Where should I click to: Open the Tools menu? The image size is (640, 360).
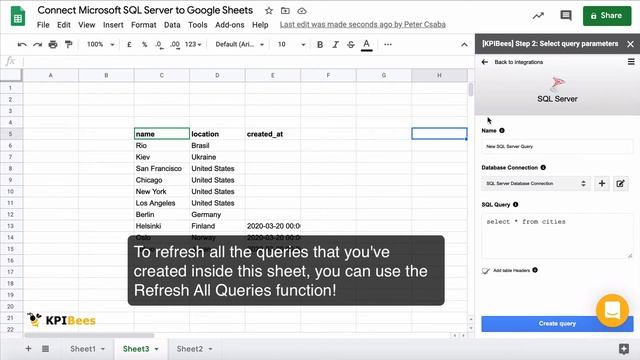pyautogui.click(x=198, y=25)
